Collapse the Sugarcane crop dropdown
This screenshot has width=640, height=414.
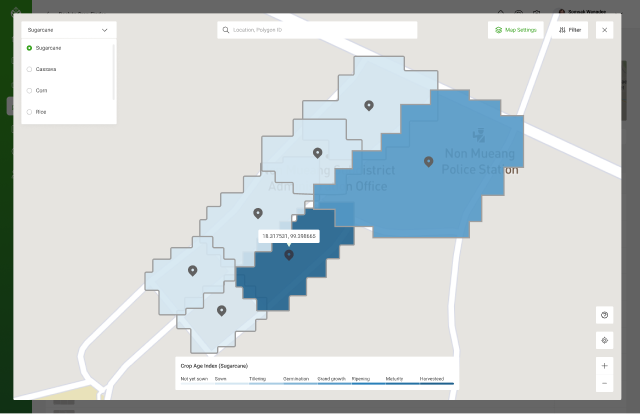[x=69, y=30]
